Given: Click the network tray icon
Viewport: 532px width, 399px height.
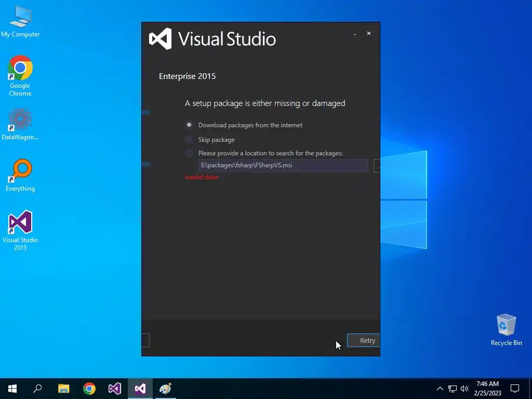Looking at the screenshot, I should click(453, 389).
